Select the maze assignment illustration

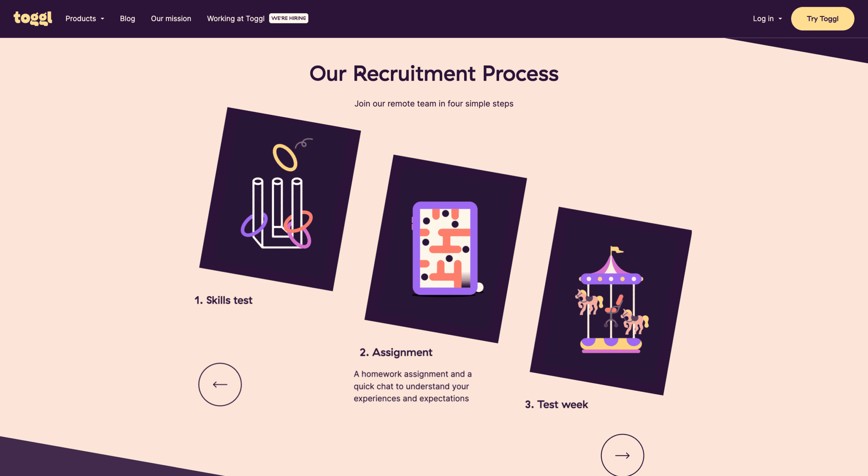click(446, 249)
